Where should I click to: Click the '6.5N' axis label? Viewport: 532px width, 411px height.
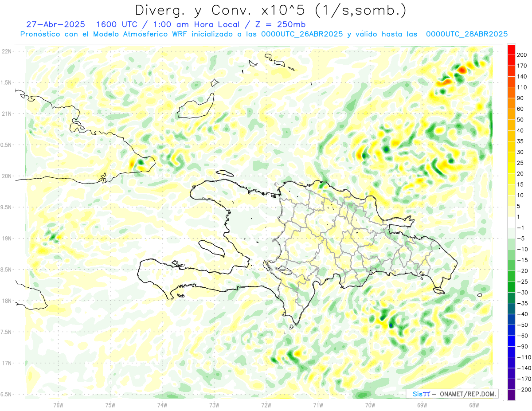coord(7,394)
